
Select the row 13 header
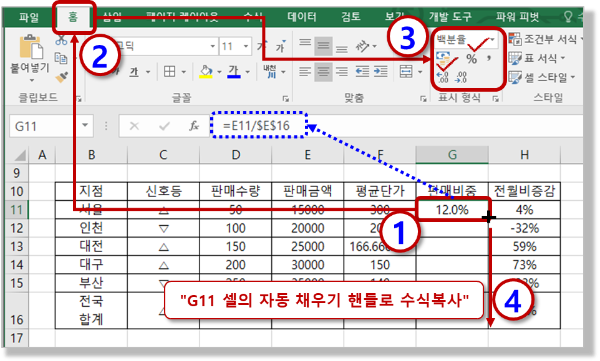tap(16, 247)
